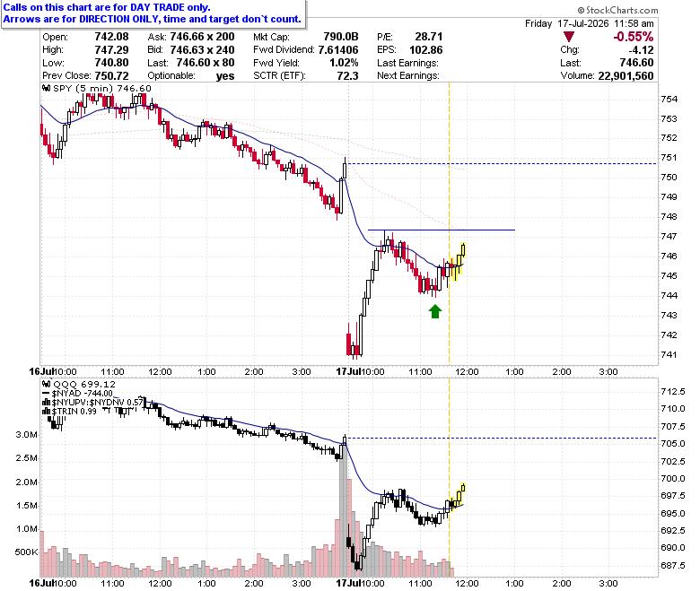Click the SPY (5 min) 746.60 chart title

102,88
